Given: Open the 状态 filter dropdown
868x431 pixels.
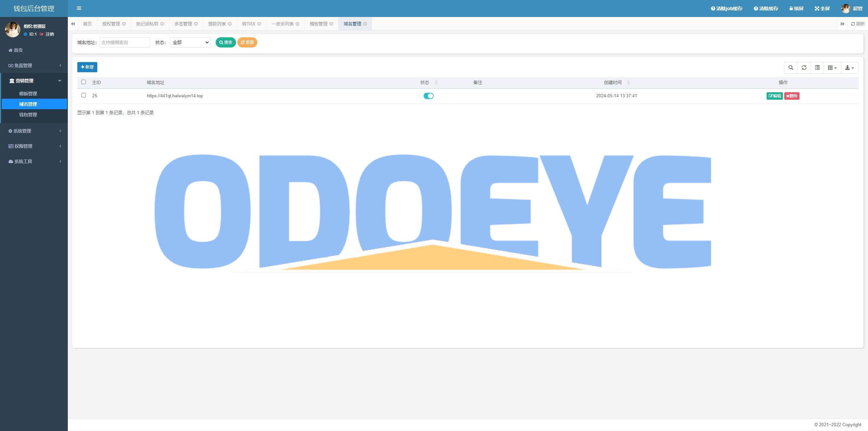Looking at the screenshot, I should pos(190,42).
